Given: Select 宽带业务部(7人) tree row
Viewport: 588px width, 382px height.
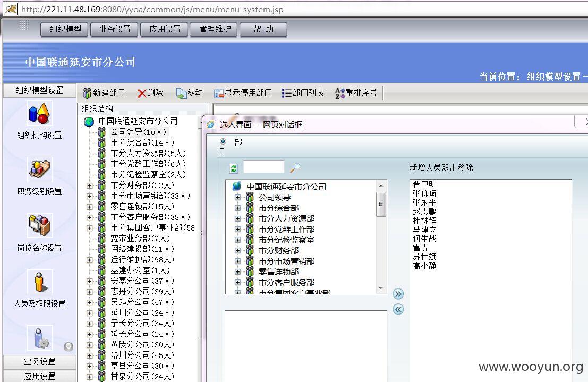Looking at the screenshot, I should (x=140, y=238).
